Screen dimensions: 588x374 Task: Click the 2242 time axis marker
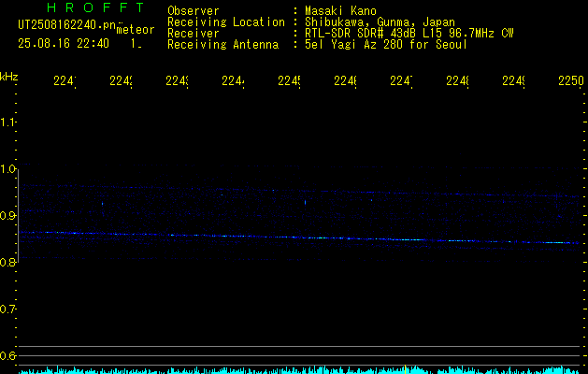[x=121, y=81]
